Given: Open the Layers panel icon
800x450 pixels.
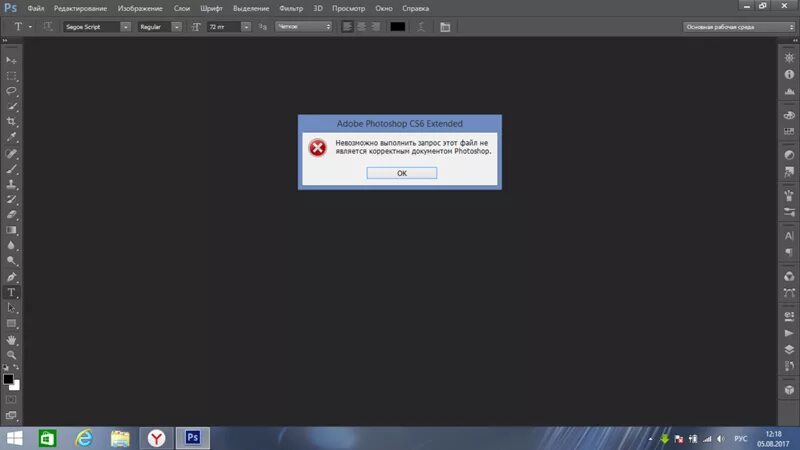Looking at the screenshot, I should point(789,349).
